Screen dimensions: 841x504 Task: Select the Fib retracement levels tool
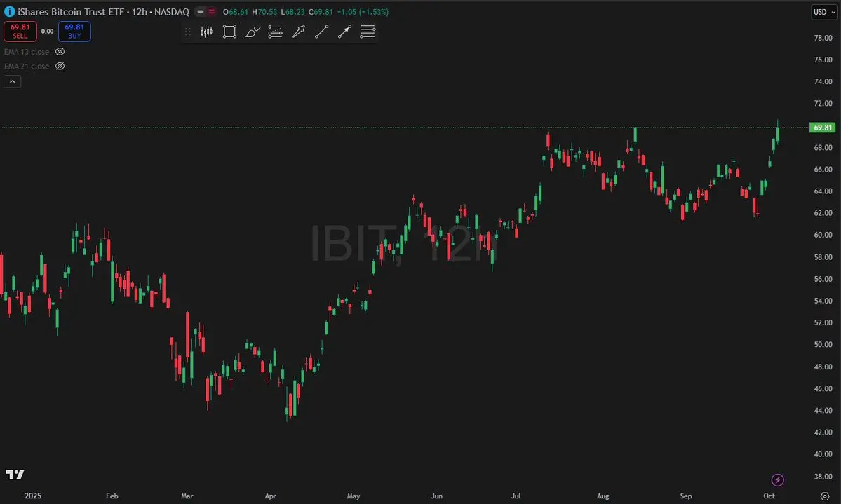275,32
